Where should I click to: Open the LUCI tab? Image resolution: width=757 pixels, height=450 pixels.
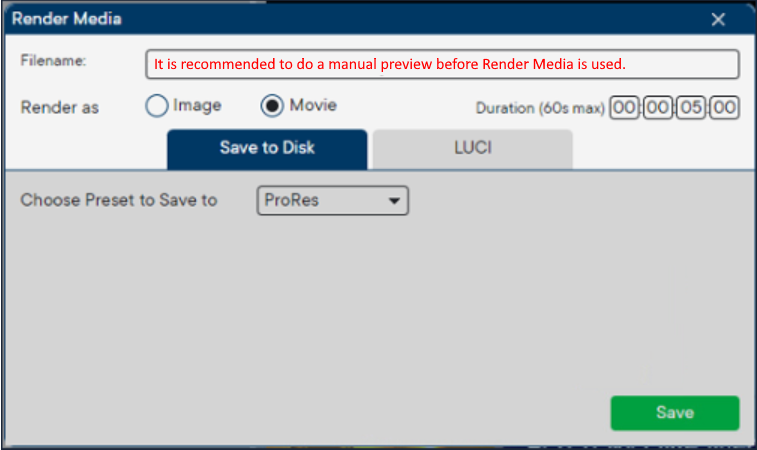(472, 148)
